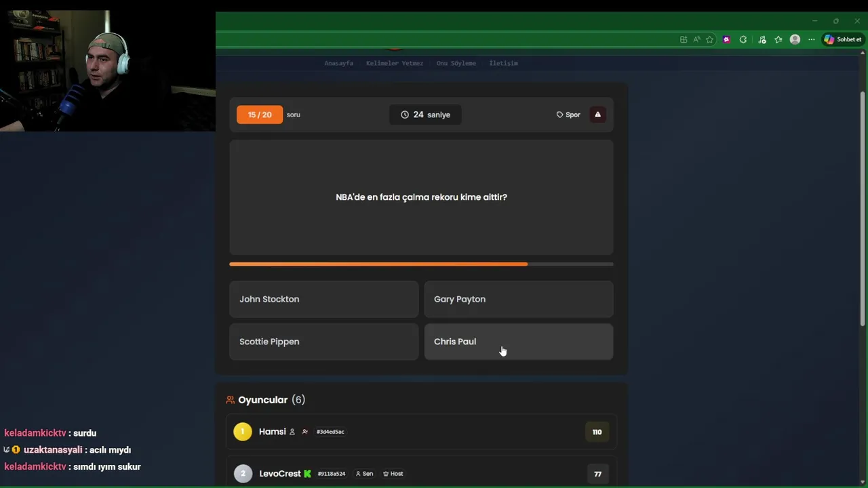Screen dimensions: 868x488
Task: Restore down the browser window
Action: tap(835, 21)
